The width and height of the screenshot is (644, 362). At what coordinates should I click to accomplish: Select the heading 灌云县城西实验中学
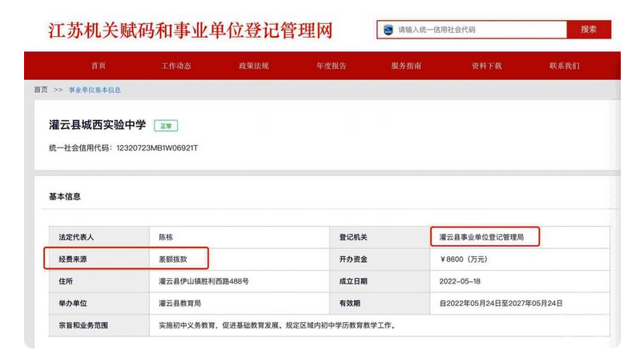pyautogui.click(x=98, y=125)
